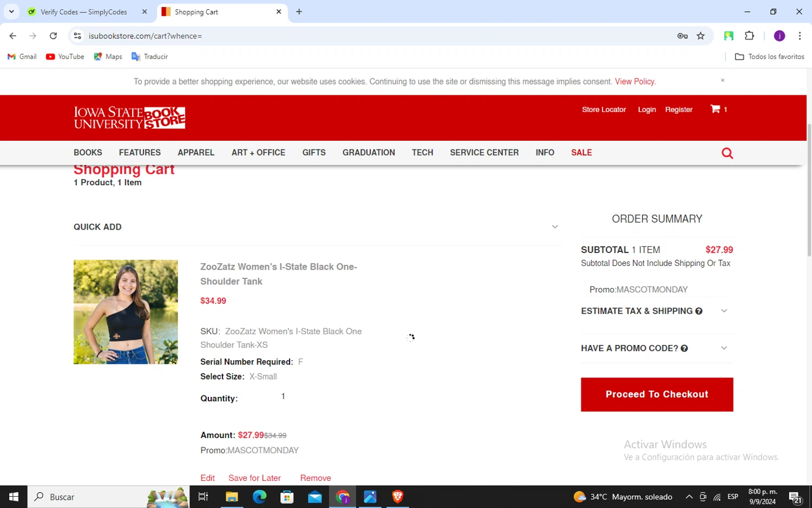The height and width of the screenshot is (508, 812).
Task: Open Store Locator link
Action: pos(604,109)
